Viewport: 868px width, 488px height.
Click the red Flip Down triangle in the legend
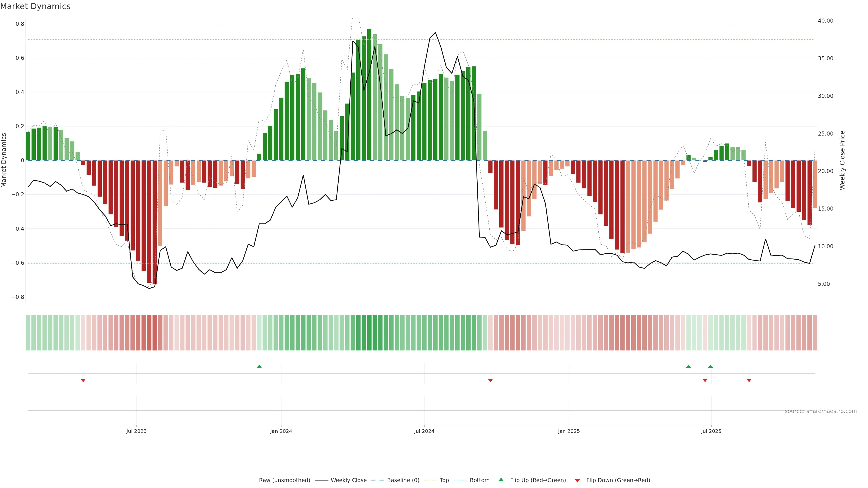click(577, 480)
